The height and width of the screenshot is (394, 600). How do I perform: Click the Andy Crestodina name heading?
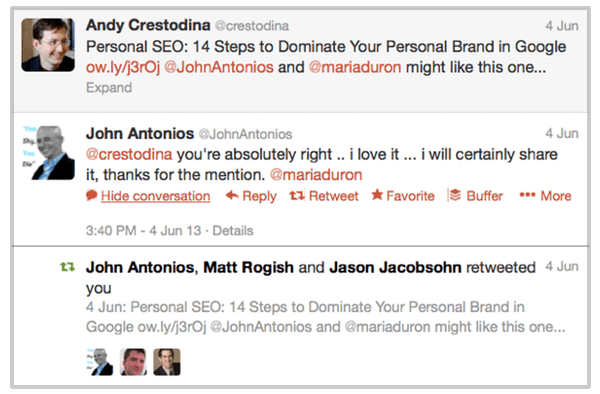pos(148,25)
